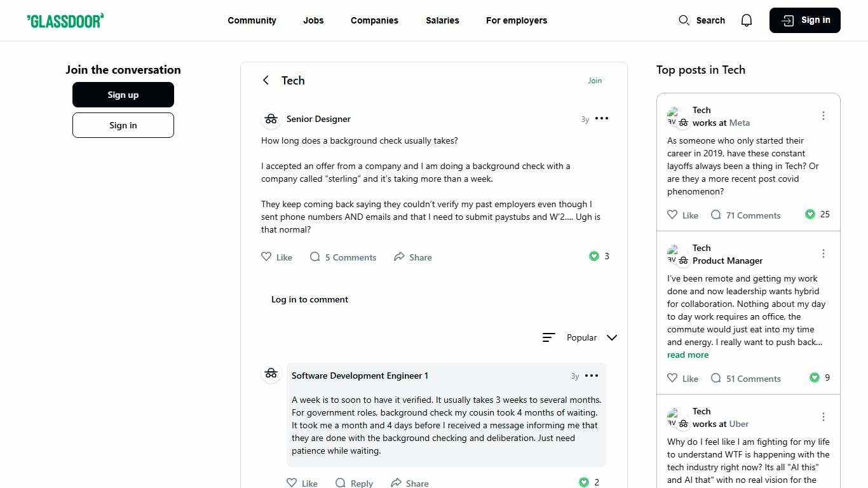Open options for the Software Development Engineer comment
Screen dimensions: 868x488
coord(591,376)
